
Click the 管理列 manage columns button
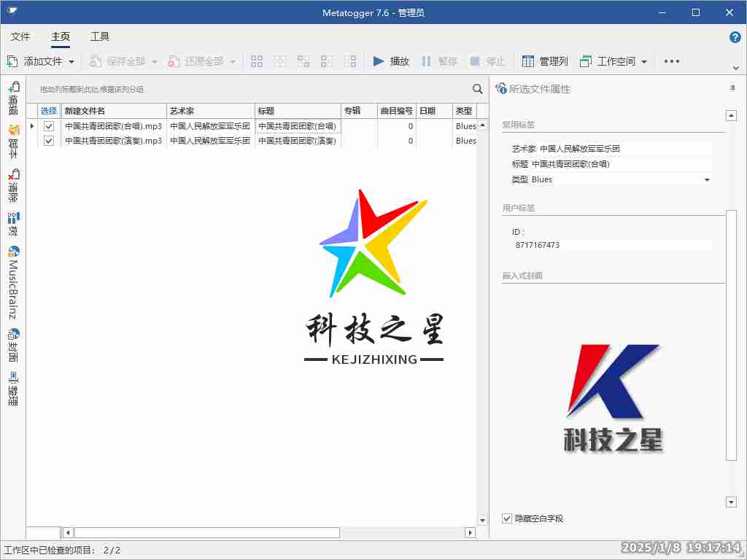tap(545, 61)
